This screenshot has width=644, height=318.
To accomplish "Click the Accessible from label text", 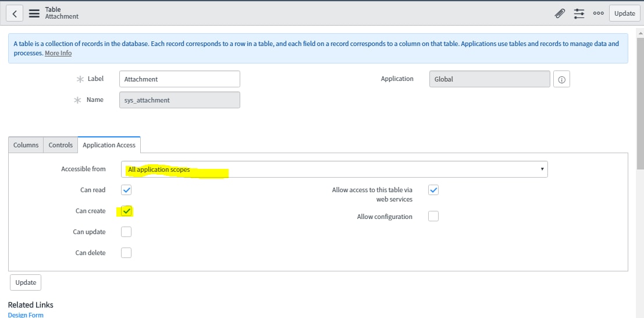I will click(x=83, y=169).
